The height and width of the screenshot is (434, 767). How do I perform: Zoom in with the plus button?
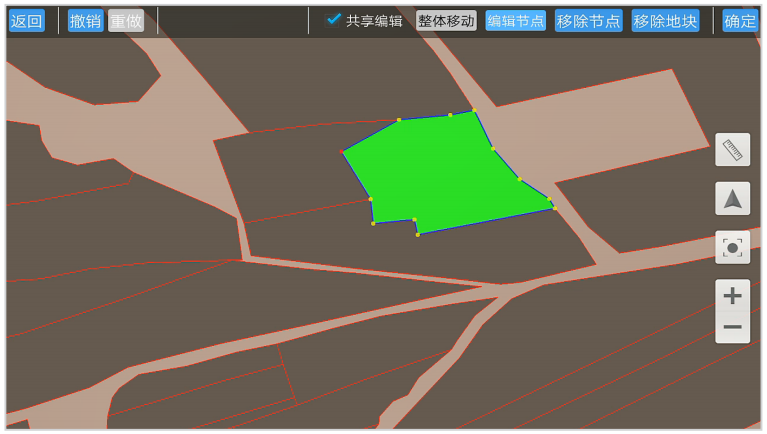[732, 296]
